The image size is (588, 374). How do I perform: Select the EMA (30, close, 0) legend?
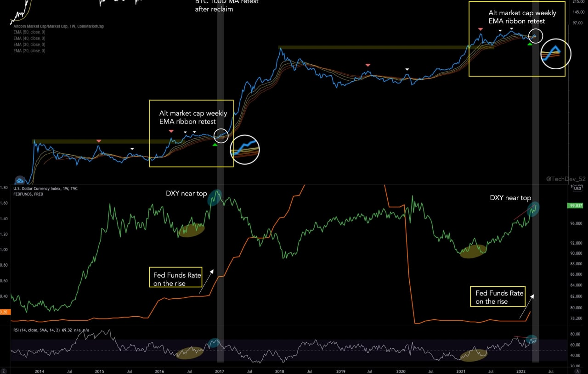pyautogui.click(x=29, y=45)
